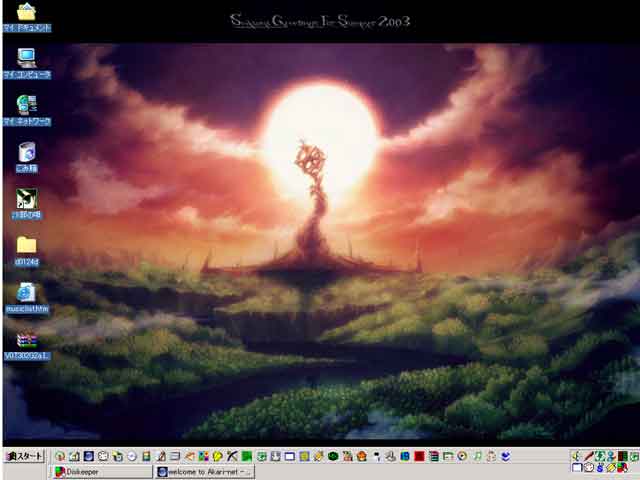The height and width of the screenshot is (480, 640).
Task: Click the green music note quick launch icon
Action: pyautogui.click(x=478, y=457)
